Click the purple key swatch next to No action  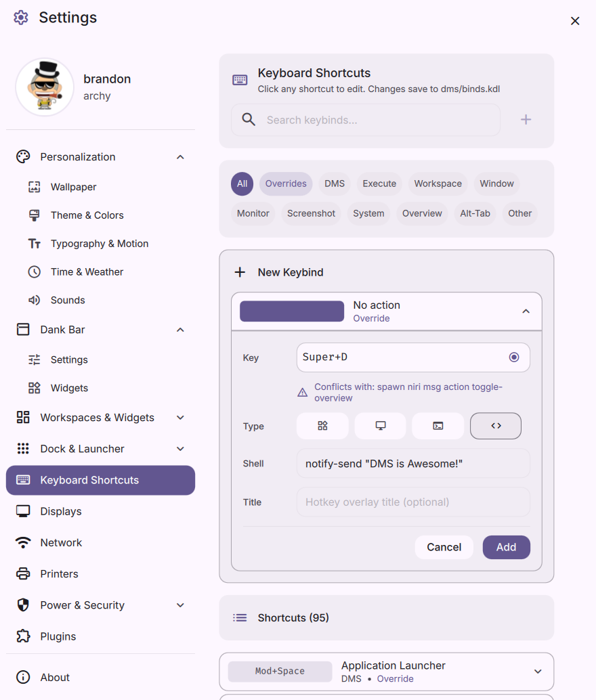292,311
